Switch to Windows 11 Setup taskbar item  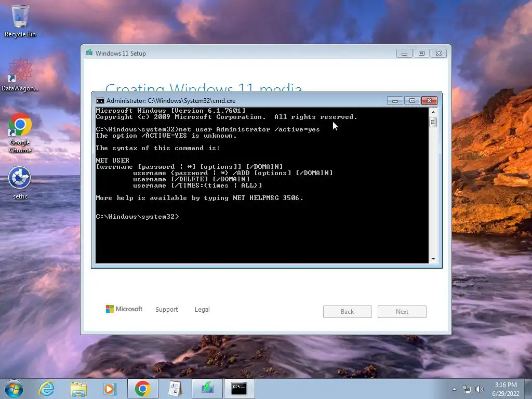coord(207,389)
